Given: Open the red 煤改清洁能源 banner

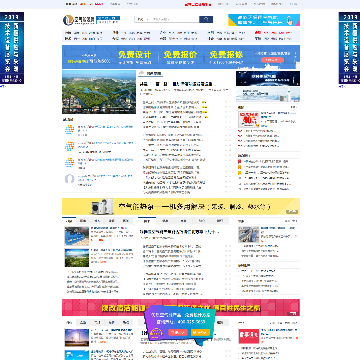Looking at the screenshot, I should click(181, 307).
